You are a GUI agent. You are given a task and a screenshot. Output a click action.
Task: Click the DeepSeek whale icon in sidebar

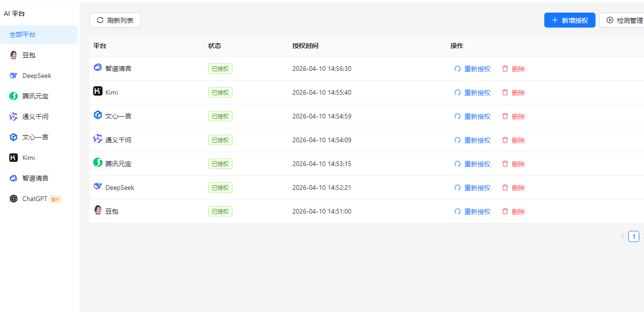[14, 76]
